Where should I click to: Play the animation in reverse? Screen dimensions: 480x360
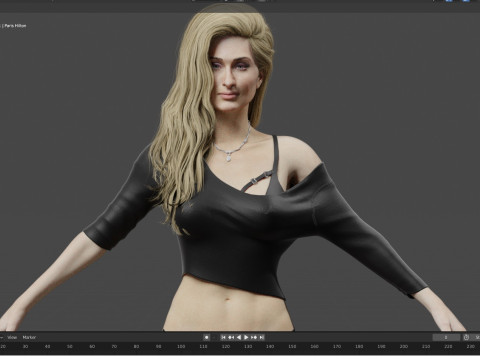(239, 337)
